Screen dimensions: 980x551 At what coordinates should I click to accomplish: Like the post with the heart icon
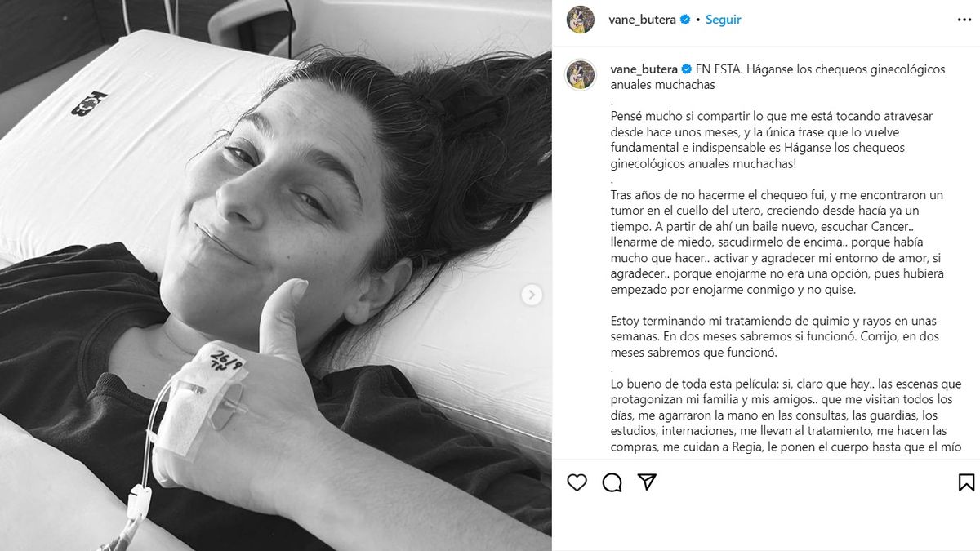pos(577,482)
